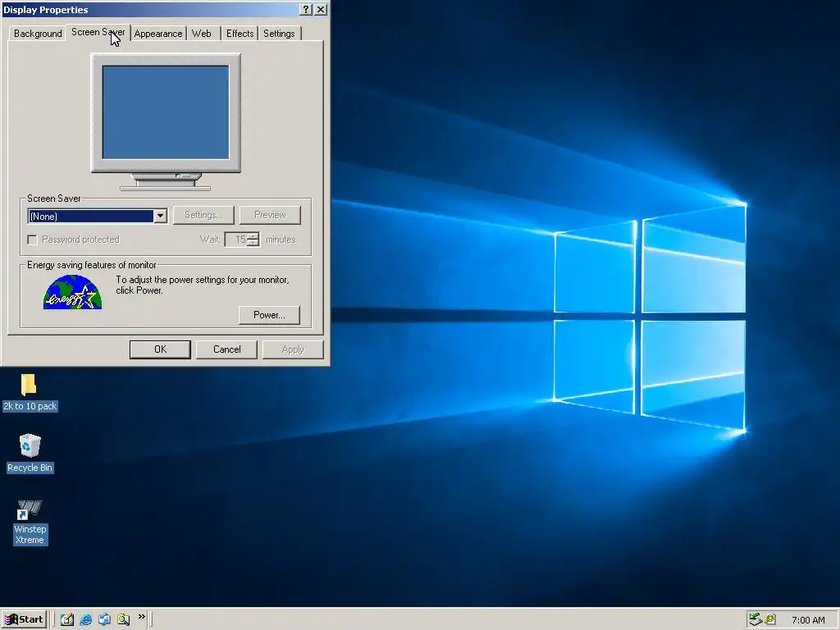Image resolution: width=840 pixels, height=630 pixels.
Task: Click the Show Desktop quick launch icon
Action: 67,619
